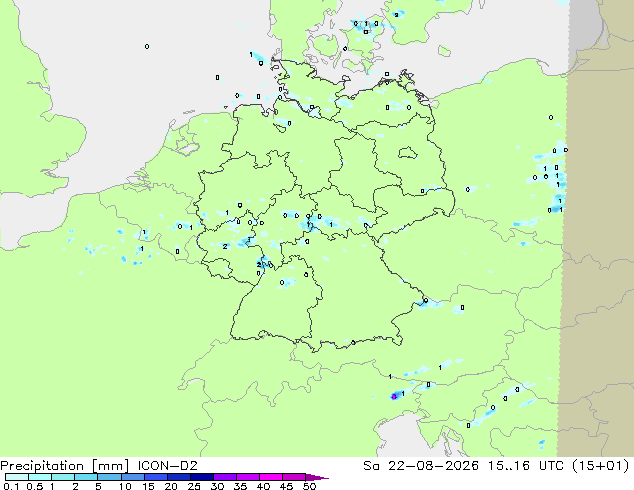This screenshot has width=634, height=490.
Task: Click the '0.5' legend label
Action: 35,486
